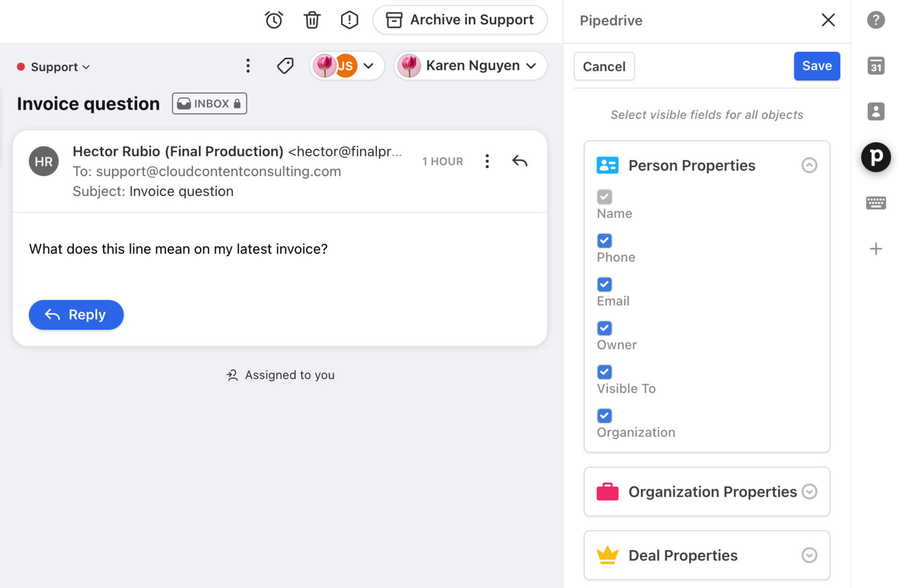Click Archive in Support button
The height and width of the screenshot is (588, 898).
pyautogui.click(x=460, y=20)
